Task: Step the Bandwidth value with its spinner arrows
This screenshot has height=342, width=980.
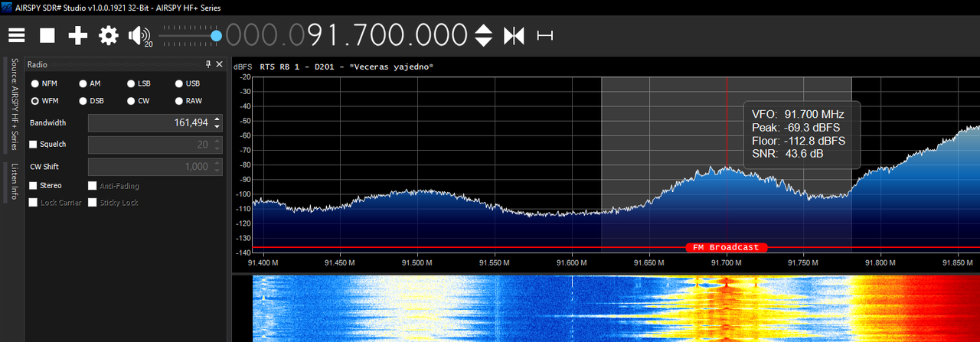Action: (217, 123)
